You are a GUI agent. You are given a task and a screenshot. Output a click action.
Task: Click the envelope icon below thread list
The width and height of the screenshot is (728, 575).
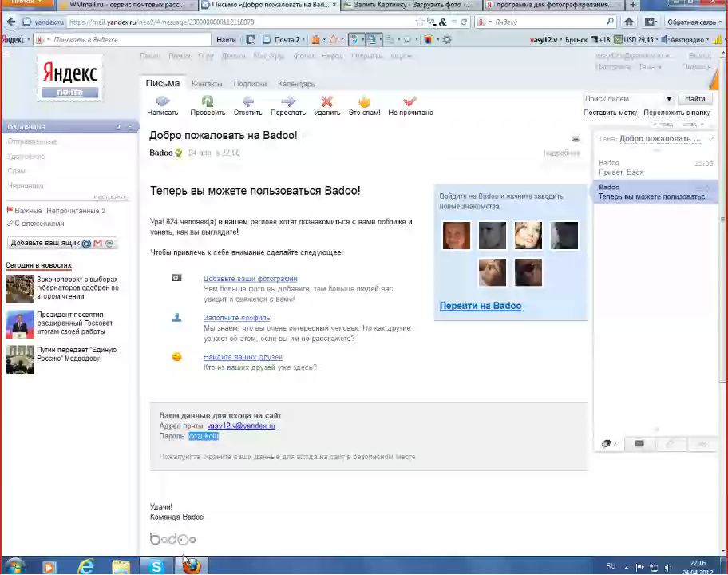pyautogui.click(x=639, y=444)
